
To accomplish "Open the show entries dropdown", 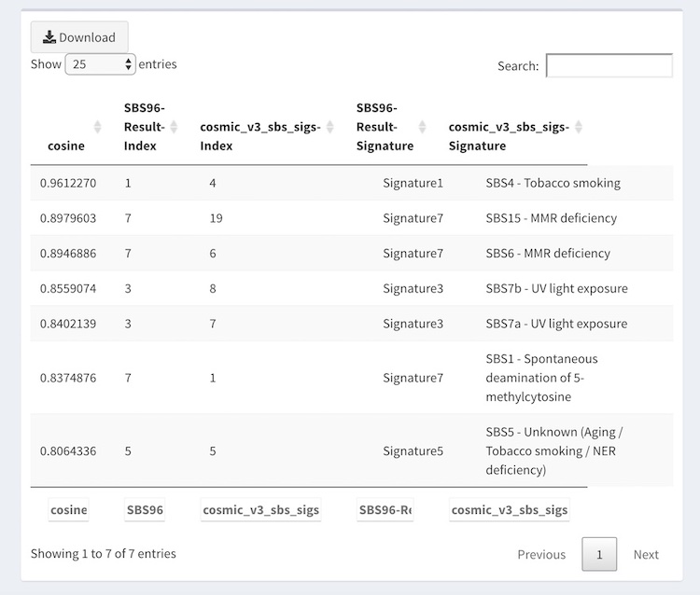I will (101, 64).
